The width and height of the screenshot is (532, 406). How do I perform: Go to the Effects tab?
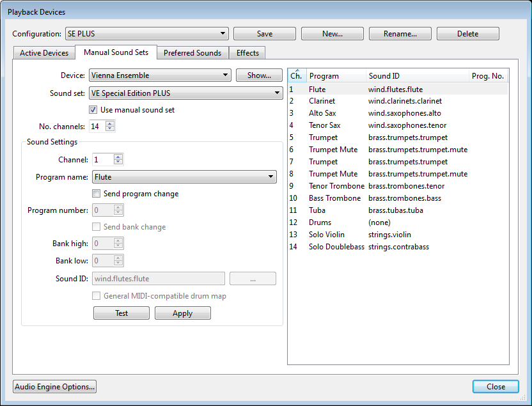point(247,53)
